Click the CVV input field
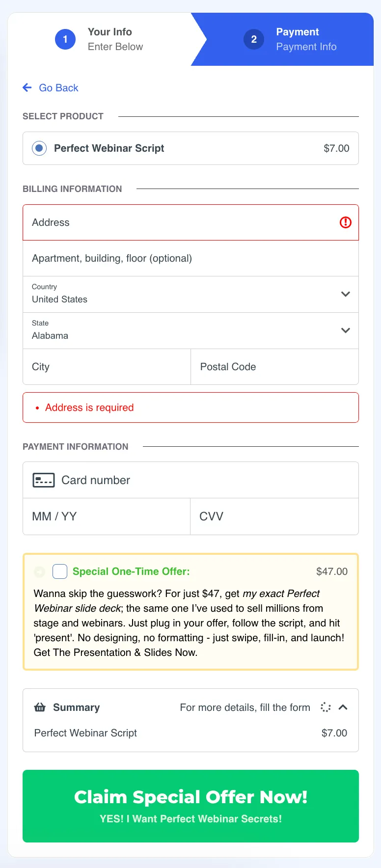The height and width of the screenshot is (868, 381). (x=274, y=516)
